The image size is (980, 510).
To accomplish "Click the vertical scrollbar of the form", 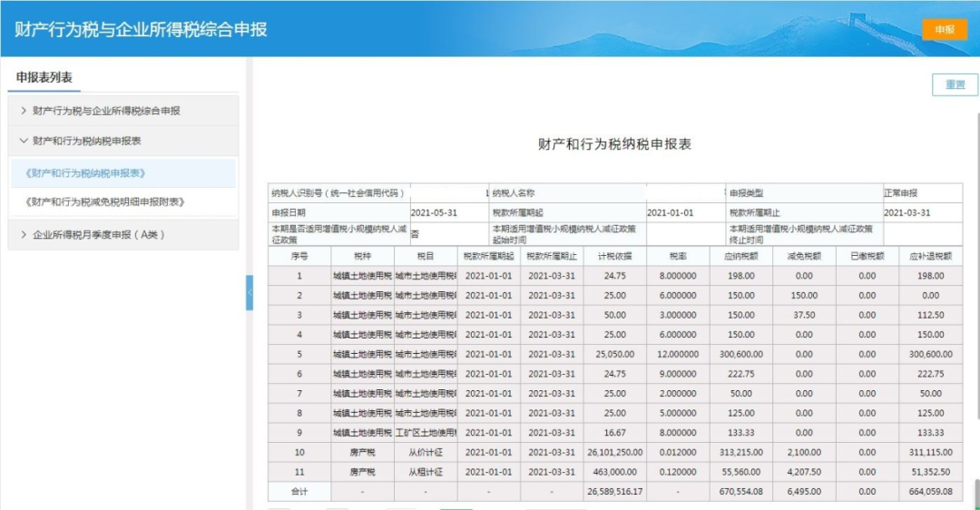I will click(977, 266).
